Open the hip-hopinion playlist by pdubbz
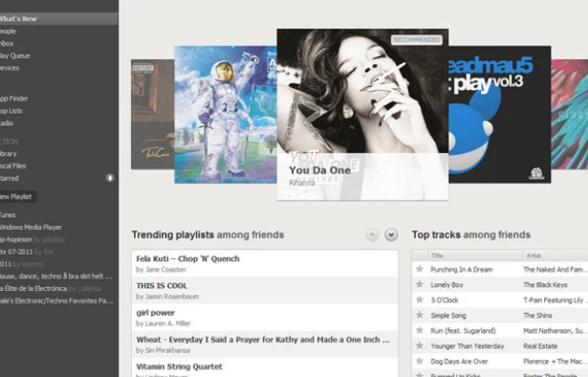The width and height of the screenshot is (588, 377). 33,240
